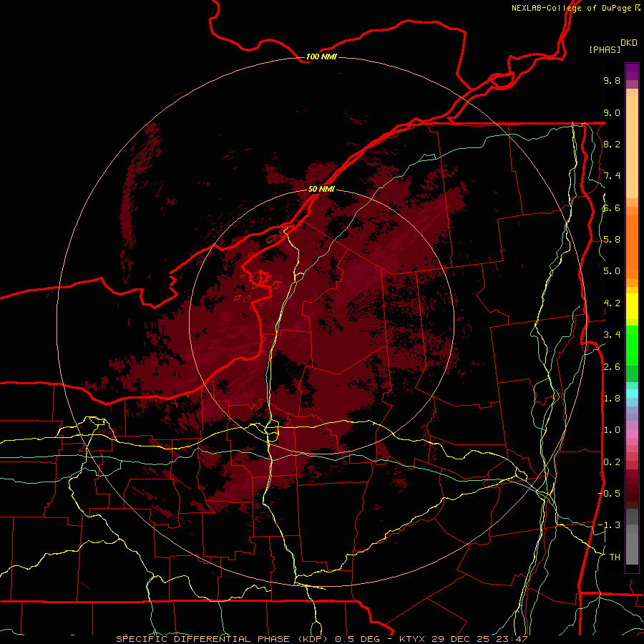Viewport: 644px width, 644px height.
Task: Click the radar site dot at the rings' center
Action: 321,321
